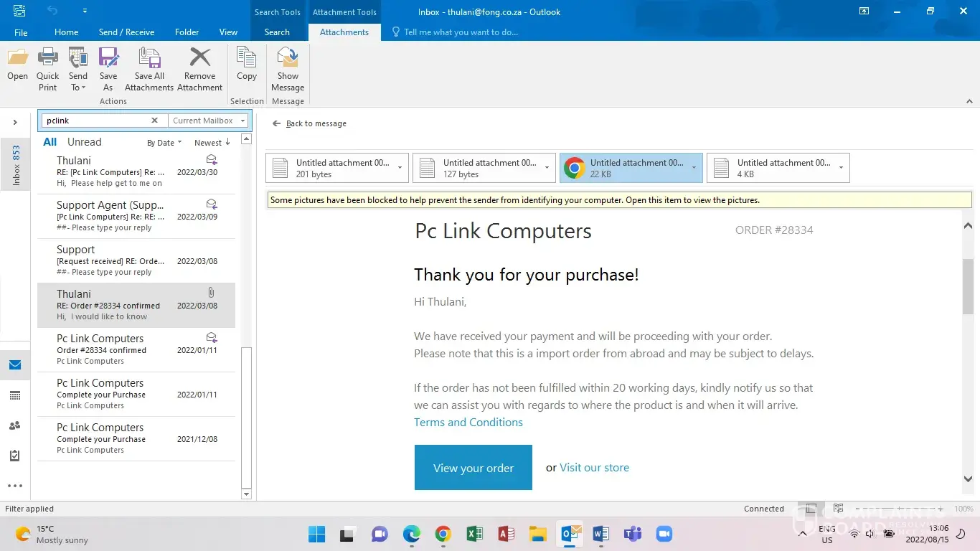Open the vertical Inbox 853 folder button
980x551 pixels.
tap(17, 165)
